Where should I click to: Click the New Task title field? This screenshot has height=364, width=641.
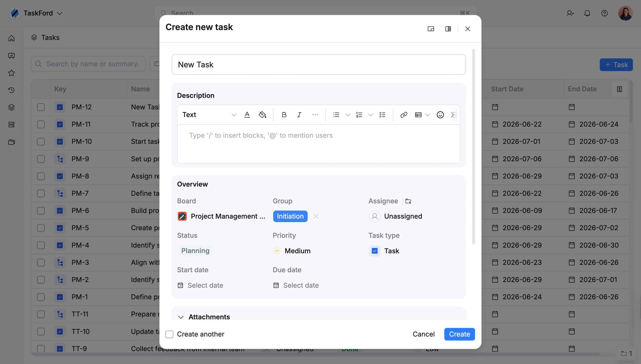(319, 65)
